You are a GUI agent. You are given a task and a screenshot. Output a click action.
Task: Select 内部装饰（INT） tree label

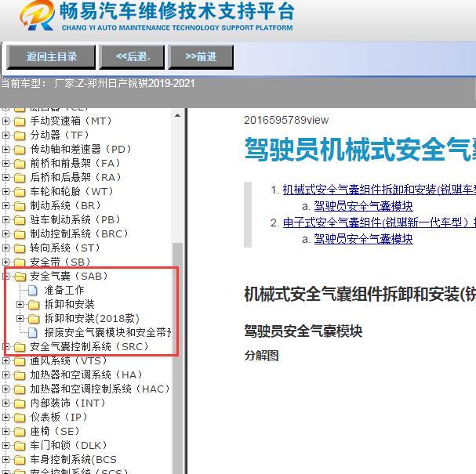(x=67, y=403)
